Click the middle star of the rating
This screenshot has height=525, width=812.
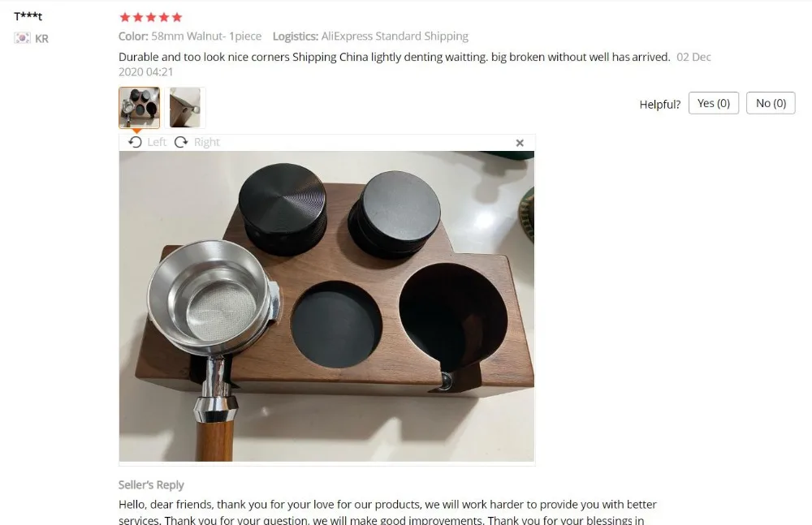tap(151, 17)
